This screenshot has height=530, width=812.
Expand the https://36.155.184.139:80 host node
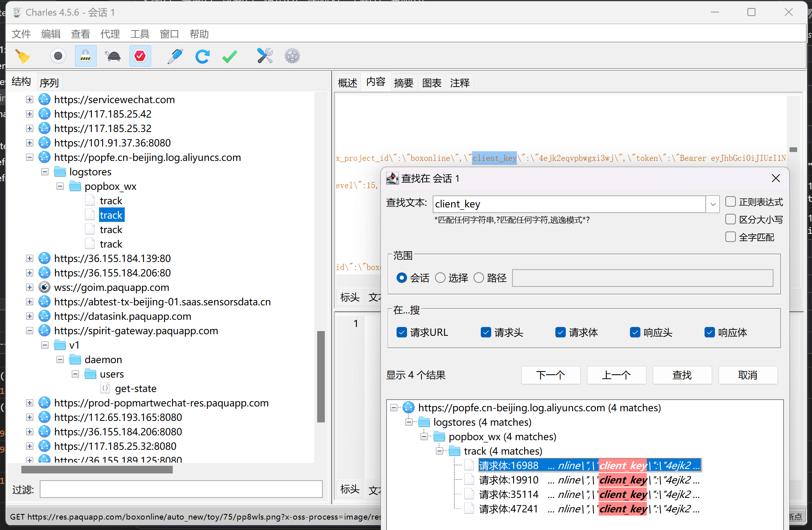coord(30,258)
